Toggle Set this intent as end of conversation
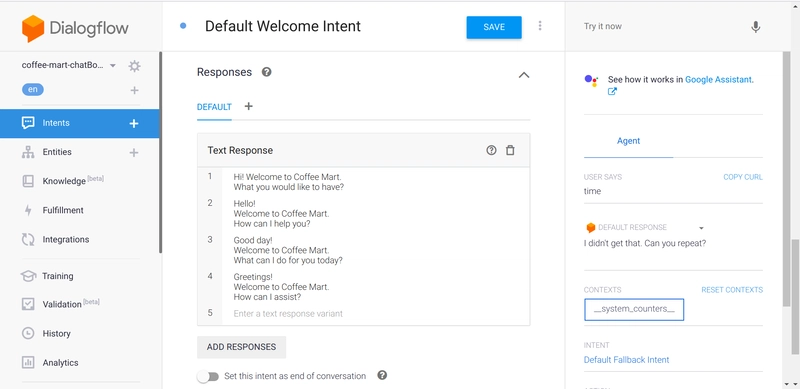The image size is (800, 389). (x=208, y=377)
